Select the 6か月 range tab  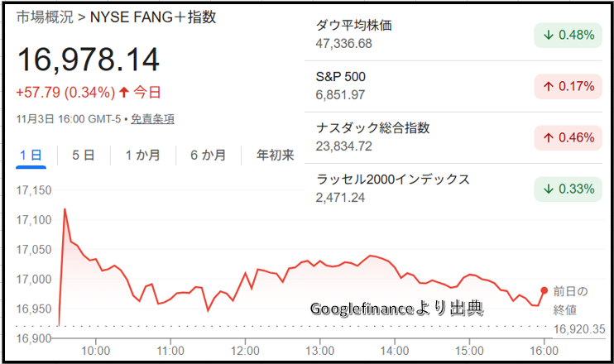tap(207, 155)
